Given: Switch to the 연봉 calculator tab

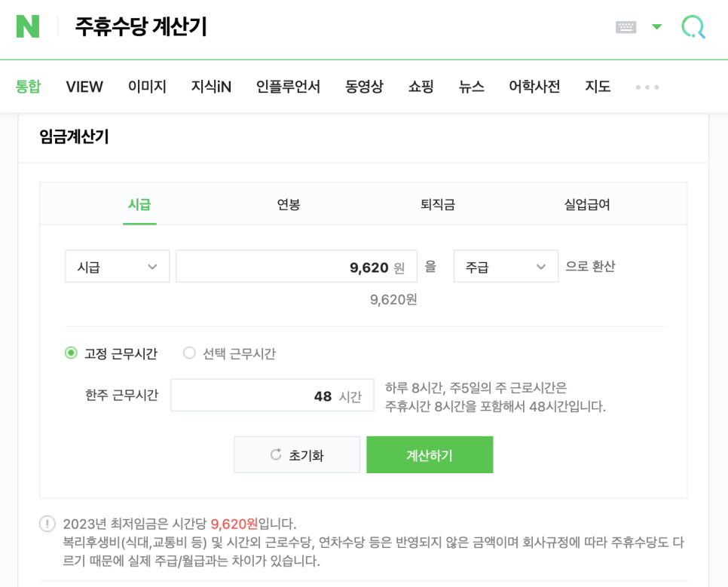Looking at the screenshot, I should 289,204.
